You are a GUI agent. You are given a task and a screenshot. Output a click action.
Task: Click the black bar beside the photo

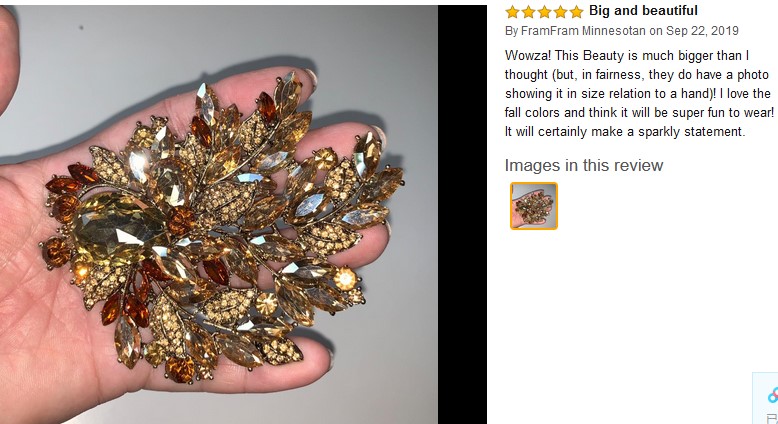coord(462,214)
